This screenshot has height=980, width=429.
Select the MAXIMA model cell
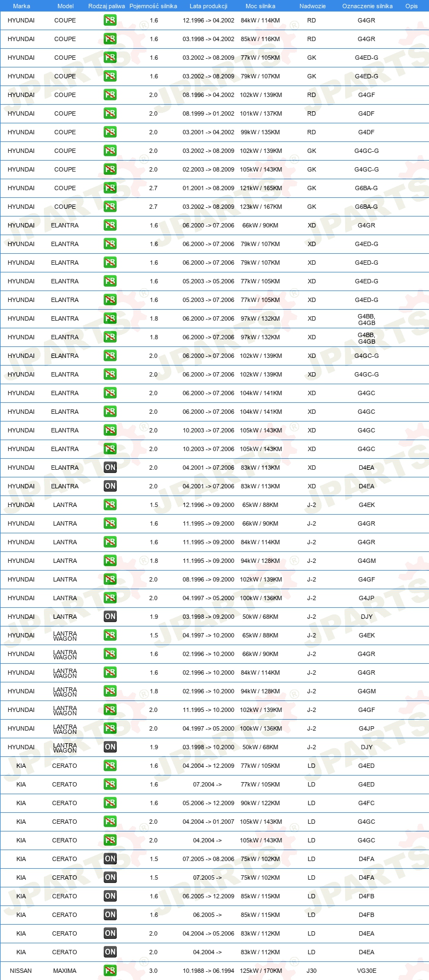[65, 971]
